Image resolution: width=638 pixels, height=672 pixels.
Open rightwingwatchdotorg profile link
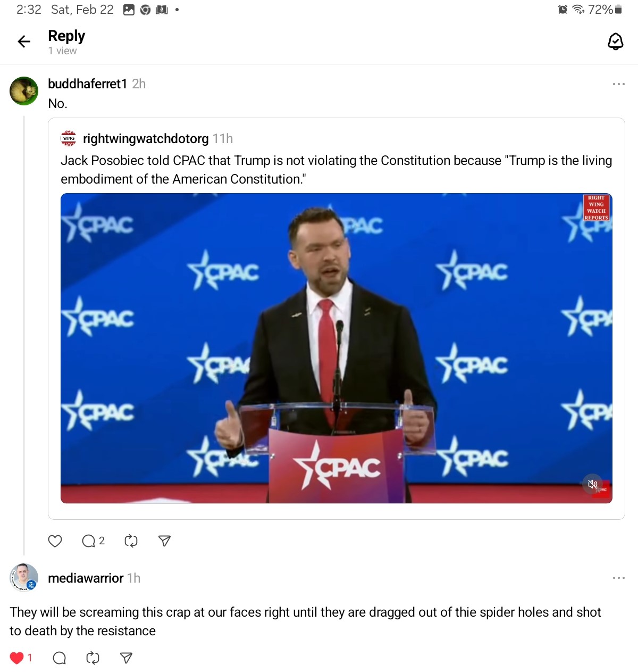pos(146,139)
